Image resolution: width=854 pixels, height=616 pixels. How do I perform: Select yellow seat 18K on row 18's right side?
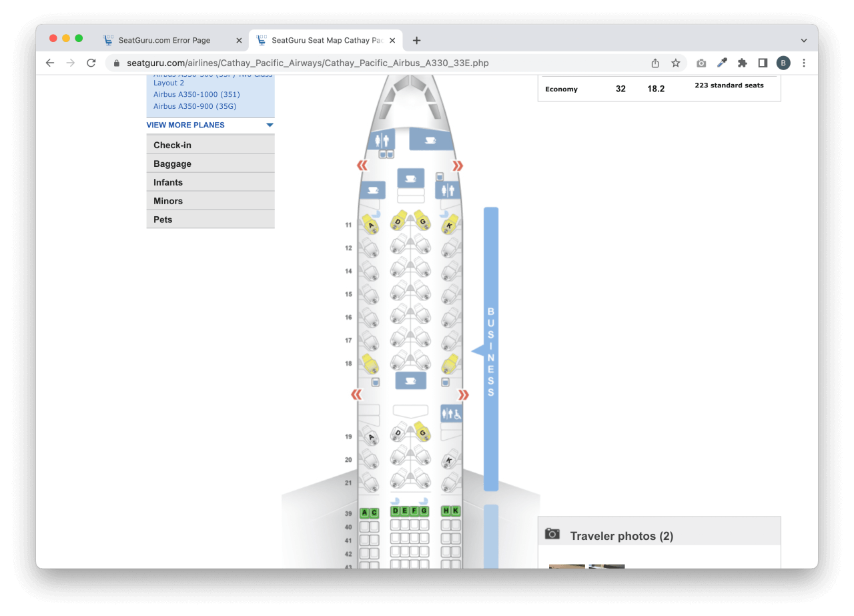[x=450, y=364]
